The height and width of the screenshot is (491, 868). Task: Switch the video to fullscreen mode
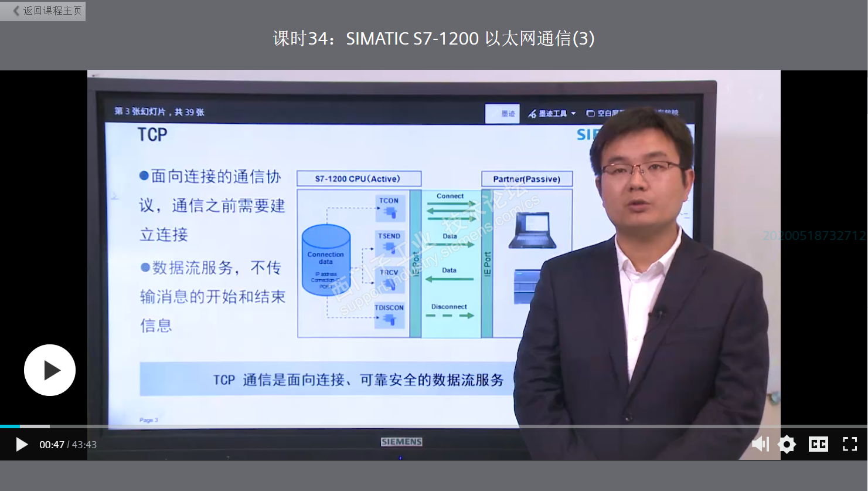[850, 444]
